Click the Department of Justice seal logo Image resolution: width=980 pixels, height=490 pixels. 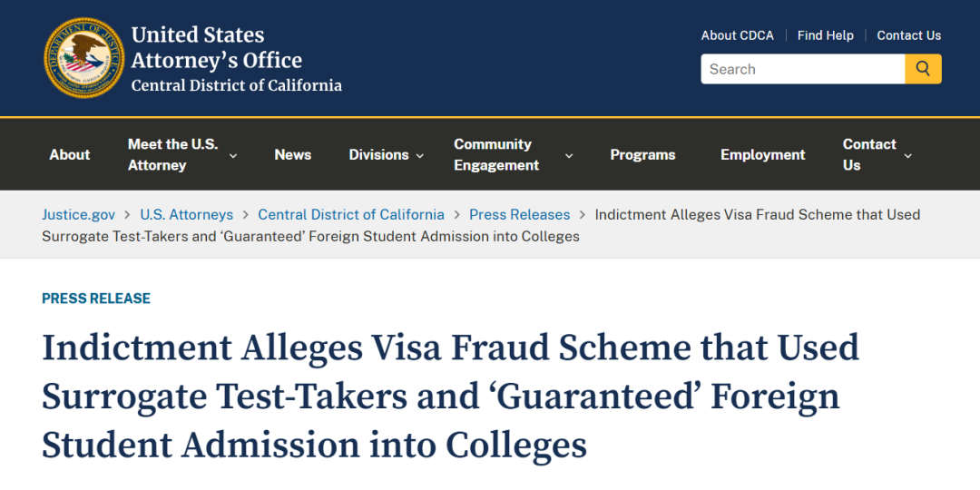click(84, 57)
